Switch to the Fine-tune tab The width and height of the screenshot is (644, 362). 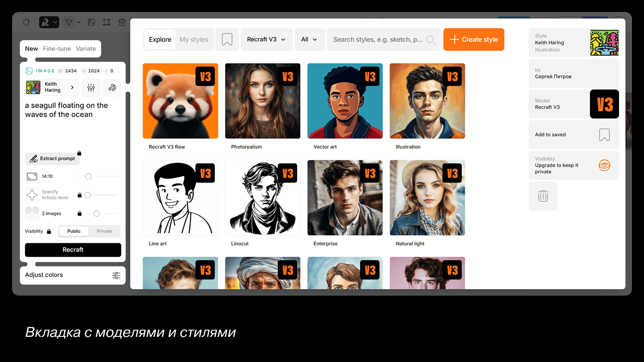tap(57, 49)
